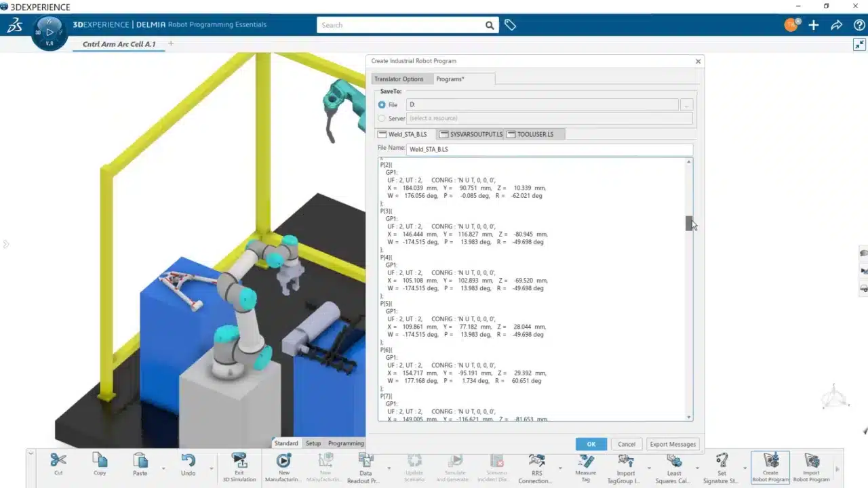This screenshot has width=868, height=488.
Task: Open the Data Readout tool
Action: 365,468
